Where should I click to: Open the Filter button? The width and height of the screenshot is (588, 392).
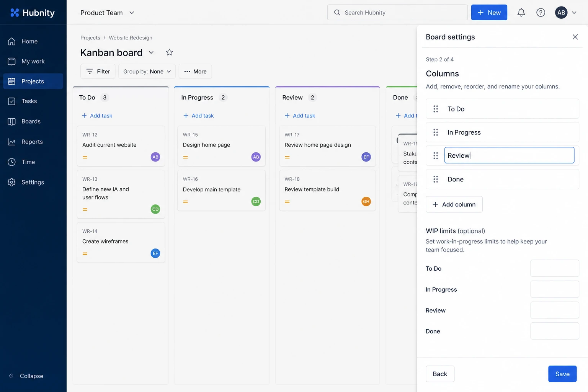pos(98,72)
